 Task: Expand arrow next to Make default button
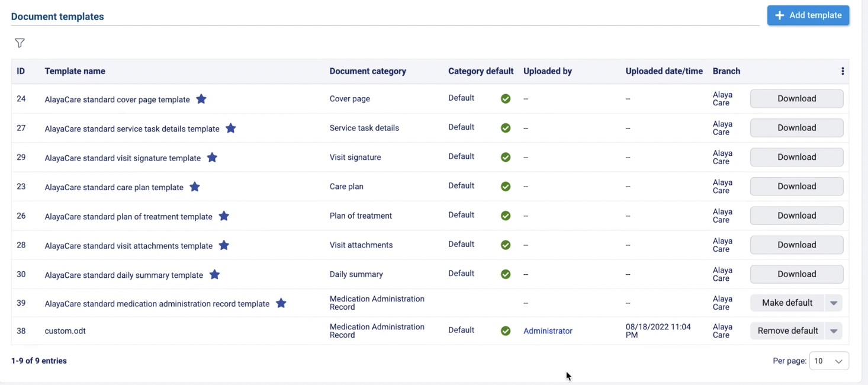[834, 303]
